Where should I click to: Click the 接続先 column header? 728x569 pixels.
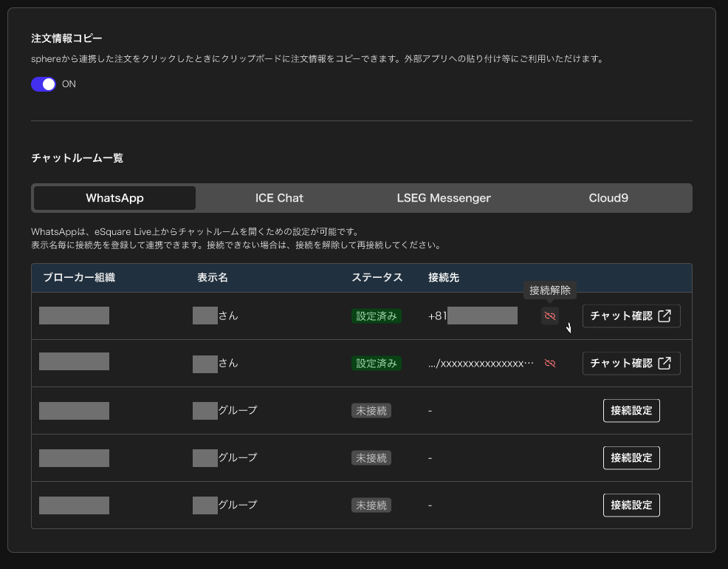444,278
